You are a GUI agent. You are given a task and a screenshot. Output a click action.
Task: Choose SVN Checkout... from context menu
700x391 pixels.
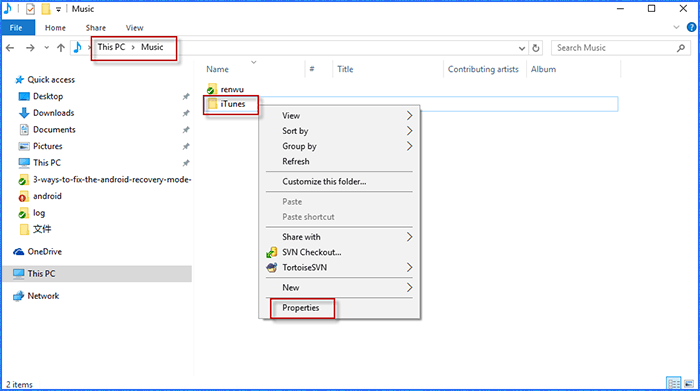[339, 252]
